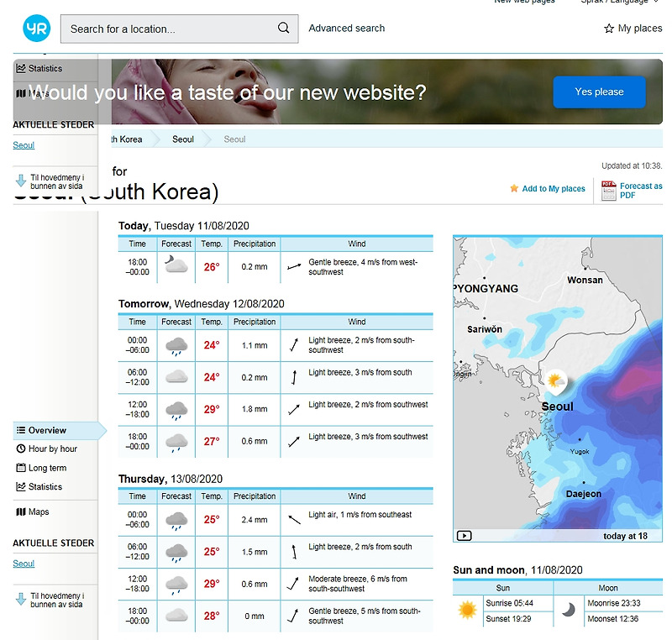Click the Seoul weather marker on map
This screenshot has height=640, width=672.
[556, 381]
